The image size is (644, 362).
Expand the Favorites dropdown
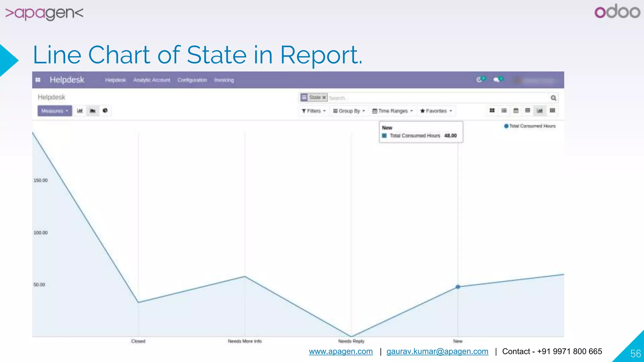[436, 111]
